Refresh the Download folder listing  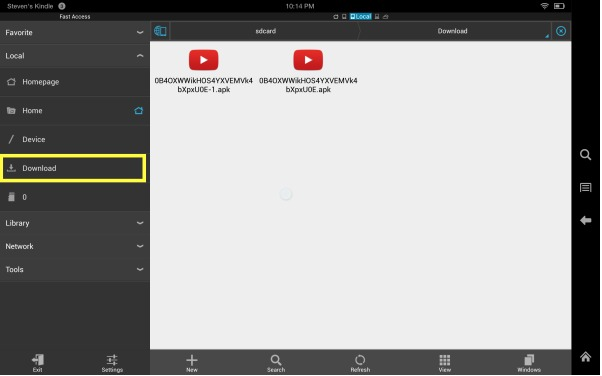coord(360,363)
